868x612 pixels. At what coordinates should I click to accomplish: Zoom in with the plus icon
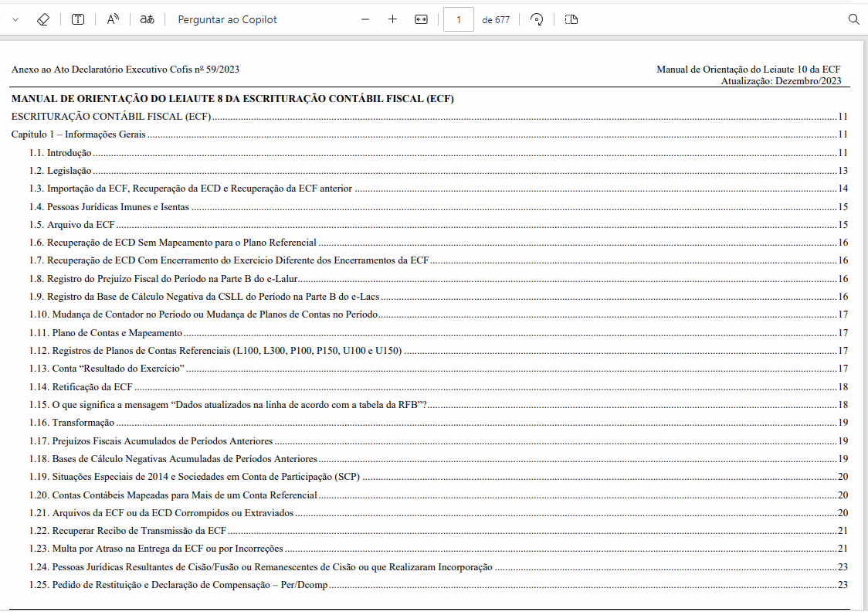pos(392,19)
